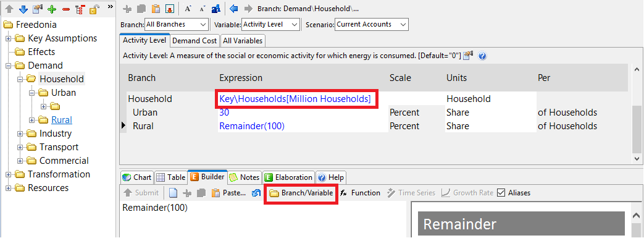Click the red minus delete branch icon
Screen dimensions: 644x238
pyautogui.click(x=65, y=9)
